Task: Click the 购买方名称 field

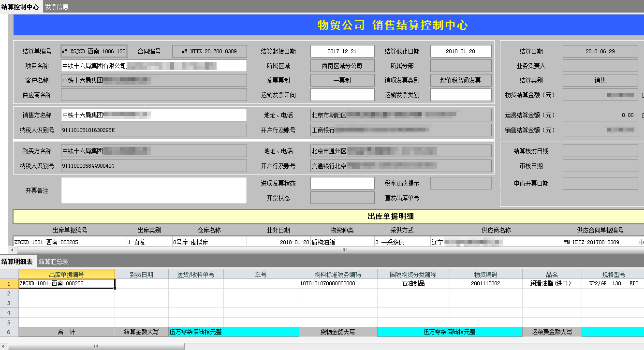Action: (x=154, y=151)
